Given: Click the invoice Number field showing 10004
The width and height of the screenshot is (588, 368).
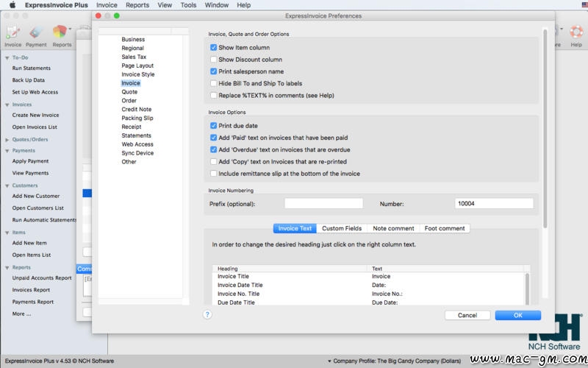Looking at the screenshot, I should (x=494, y=204).
